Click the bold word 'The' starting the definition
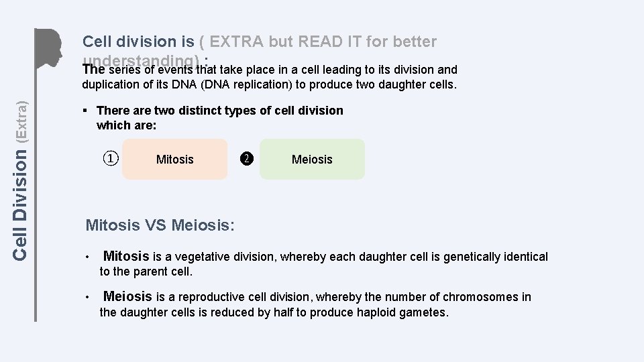The height and width of the screenshot is (362, 644). (93, 70)
